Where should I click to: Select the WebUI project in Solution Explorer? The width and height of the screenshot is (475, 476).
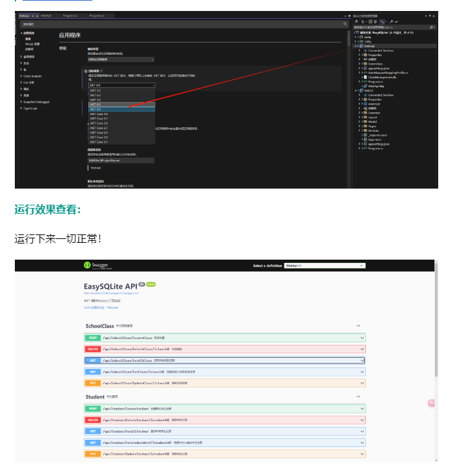tap(369, 90)
